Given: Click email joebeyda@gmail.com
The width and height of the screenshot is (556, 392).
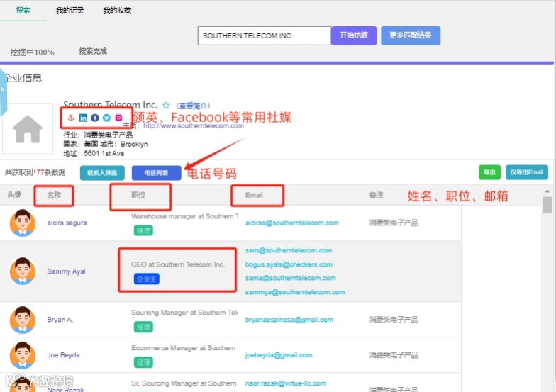Looking at the screenshot, I should tap(279, 355).
